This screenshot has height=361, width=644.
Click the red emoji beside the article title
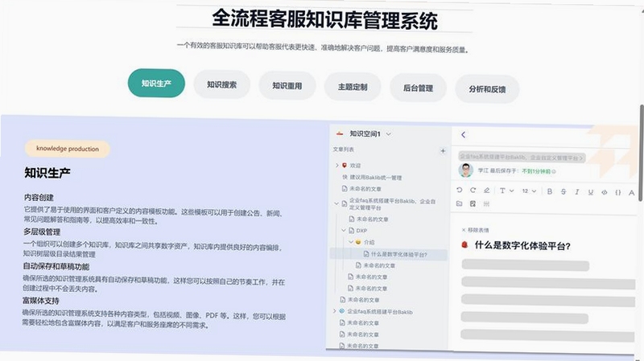[x=465, y=245]
